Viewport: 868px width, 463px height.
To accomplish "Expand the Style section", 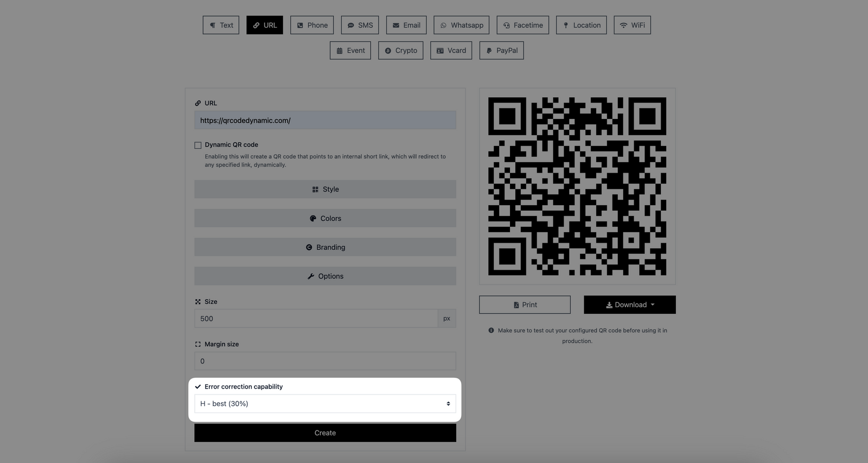I will point(325,189).
